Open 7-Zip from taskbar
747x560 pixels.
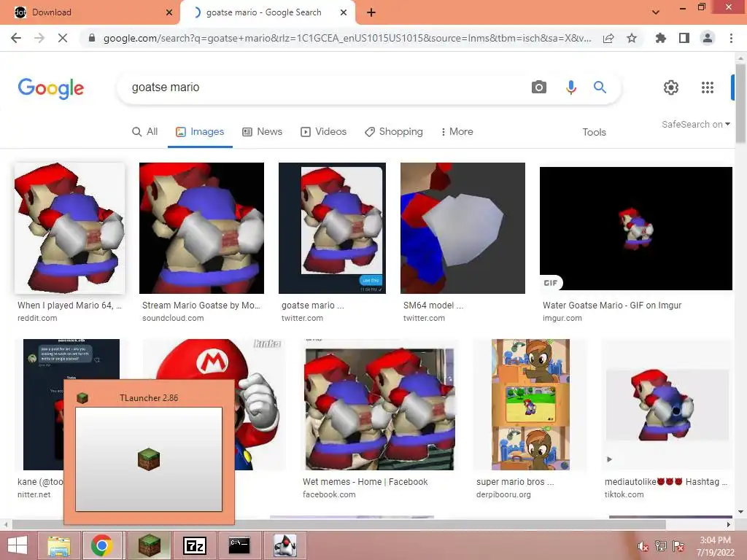point(195,545)
